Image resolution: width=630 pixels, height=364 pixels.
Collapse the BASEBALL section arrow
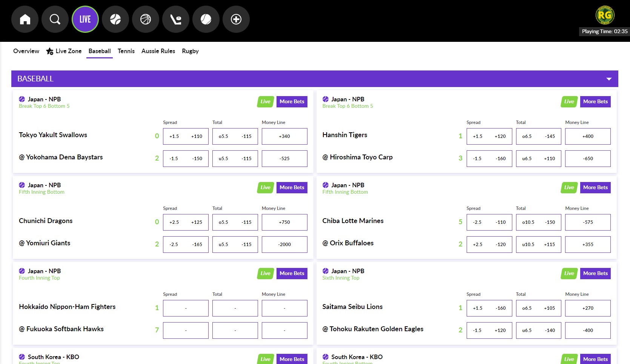608,79
